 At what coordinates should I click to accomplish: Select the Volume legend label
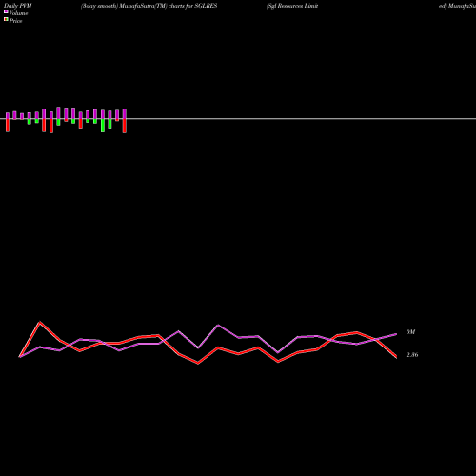point(18,13)
